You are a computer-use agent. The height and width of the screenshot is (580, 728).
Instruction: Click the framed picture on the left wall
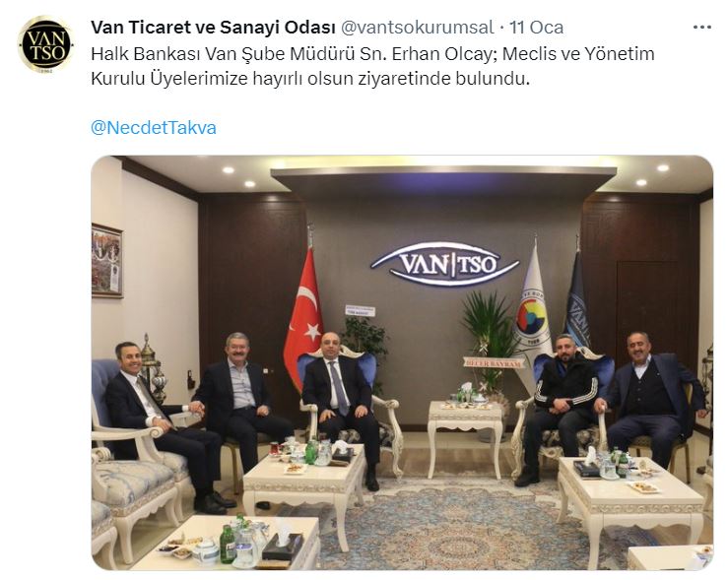coord(106,260)
